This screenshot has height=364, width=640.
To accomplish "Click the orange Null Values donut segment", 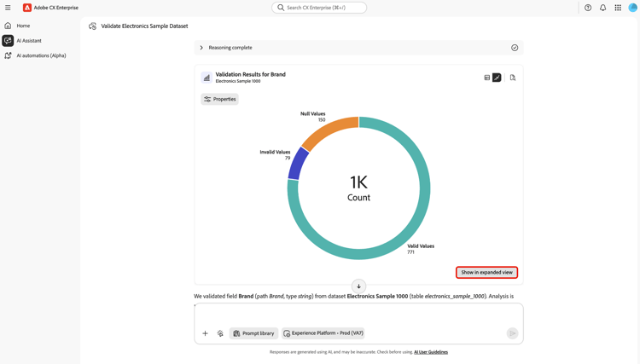I will 329,130.
